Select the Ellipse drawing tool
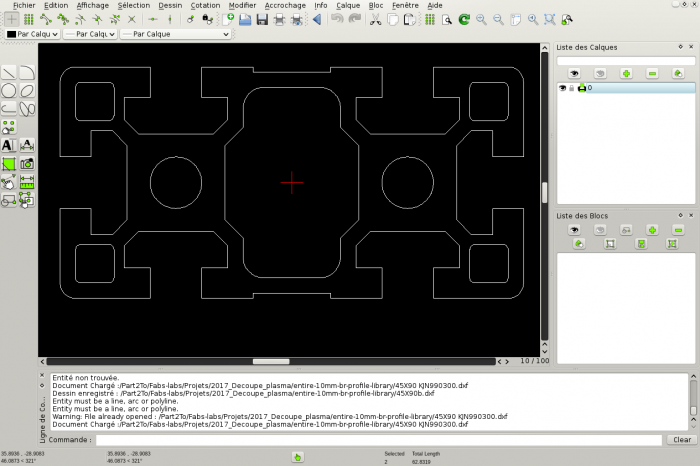The width and height of the screenshot is (700, 466). (27, 91)
